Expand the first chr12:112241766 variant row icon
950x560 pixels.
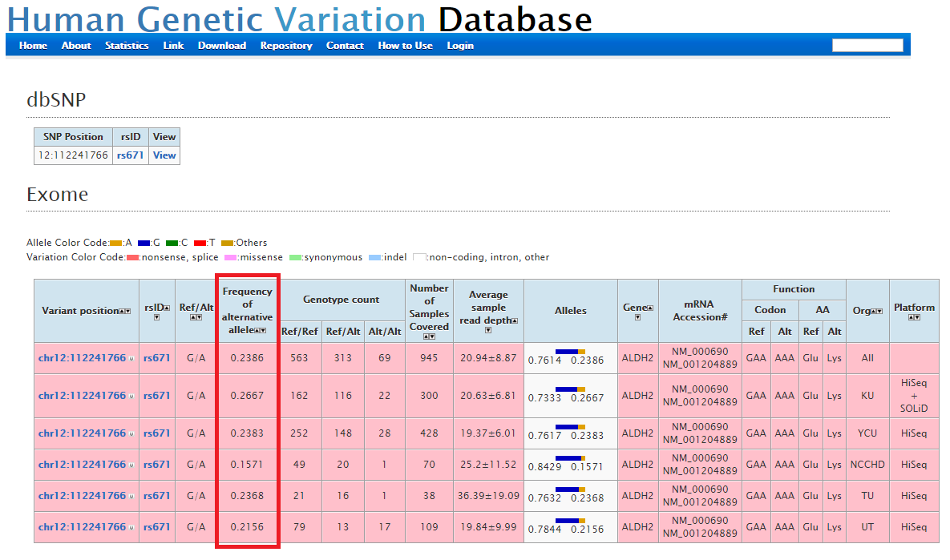pos(131,359)
